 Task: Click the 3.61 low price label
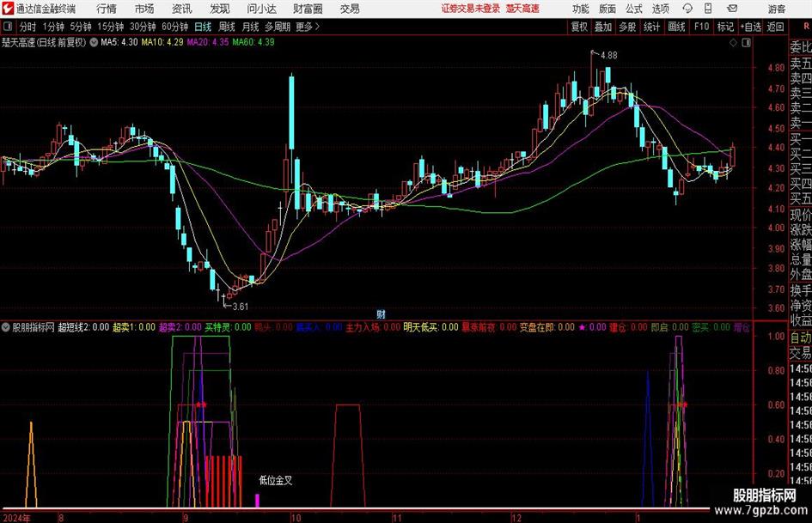[240, 307]
